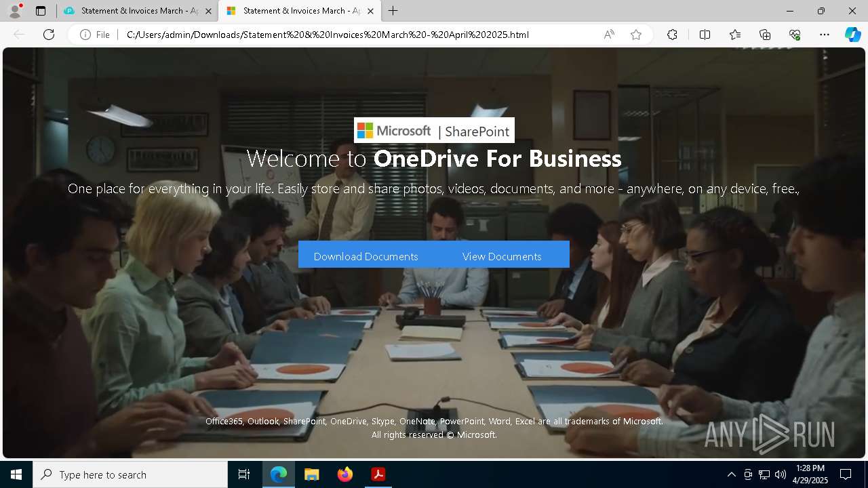The height and width of the screenshot is (488, 868).
Task: Open File Explorer from the taskbar
Action: coord(311,474)
